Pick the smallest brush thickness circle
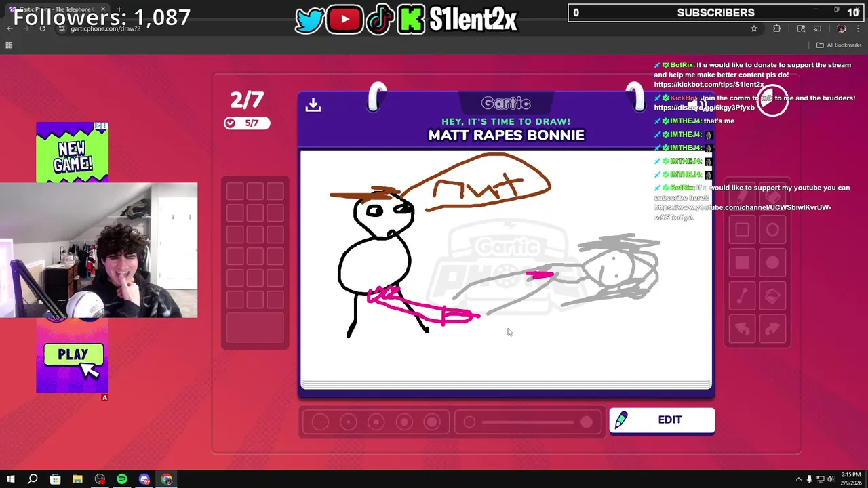This screenshot has width=868, height=488. coord(320,422)
